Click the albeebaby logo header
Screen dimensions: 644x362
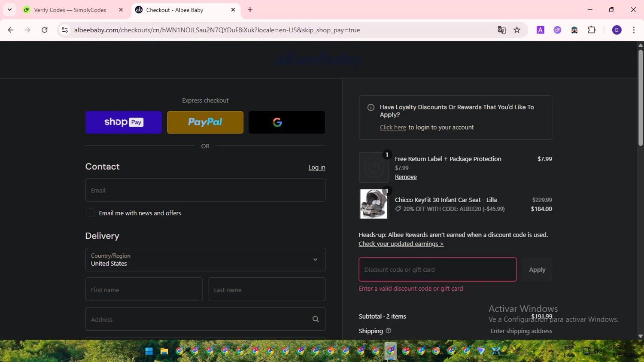point(319,60)
